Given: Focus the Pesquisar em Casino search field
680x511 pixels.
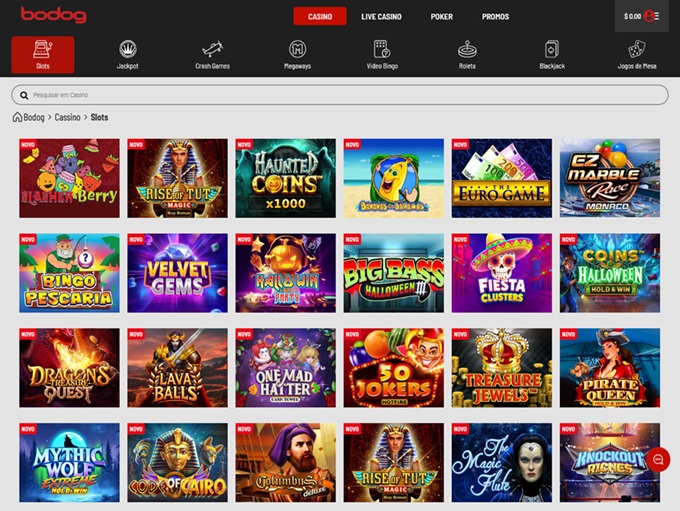Looking at the screenshot, I should click(x=339, y=95).
